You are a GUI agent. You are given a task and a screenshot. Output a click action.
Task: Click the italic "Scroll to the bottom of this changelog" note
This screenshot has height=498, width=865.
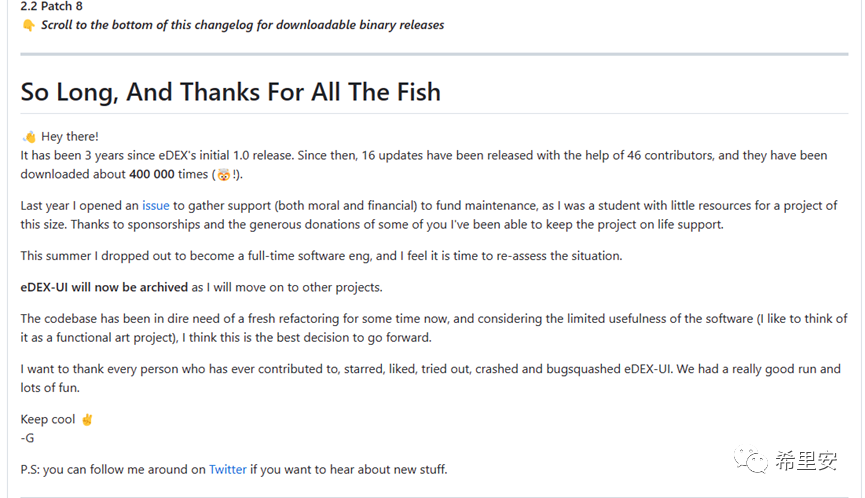tap(242, 25)
